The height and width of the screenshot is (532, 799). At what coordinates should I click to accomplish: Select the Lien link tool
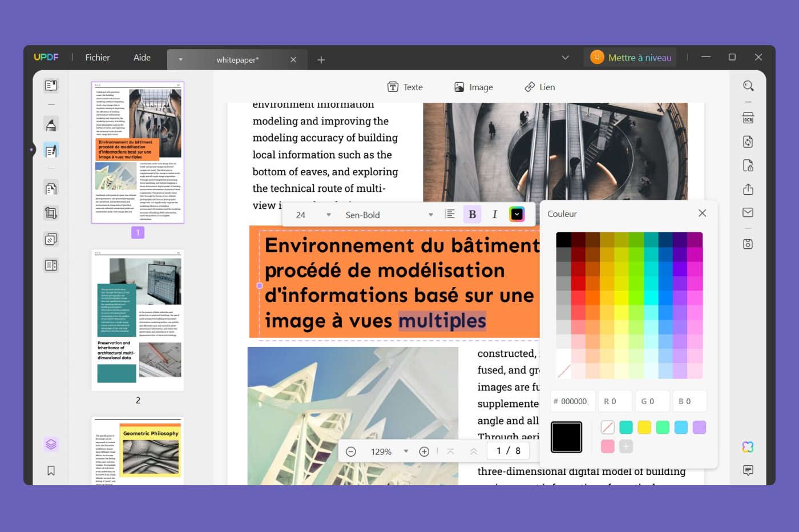coord(539,87)
